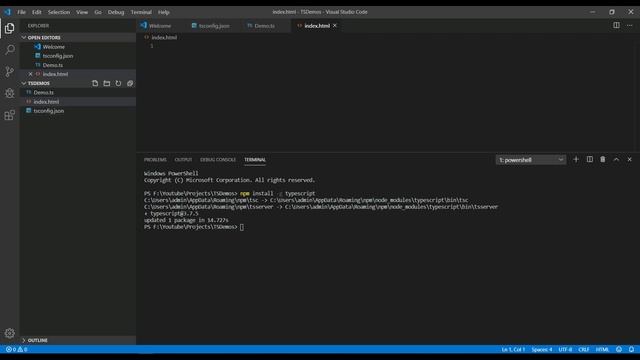Collapse all folders in explorer
This screenshot has height=360, width=640.
[130, 83]
